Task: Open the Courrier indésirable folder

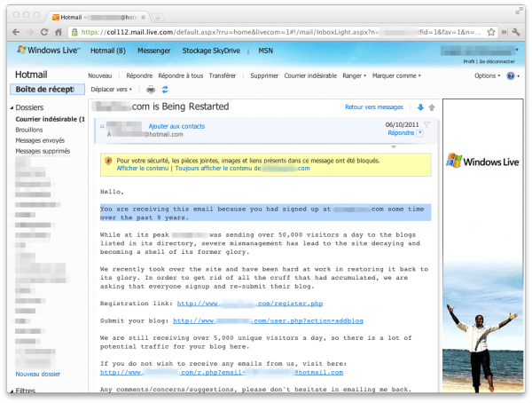Action: coord(49,119)
